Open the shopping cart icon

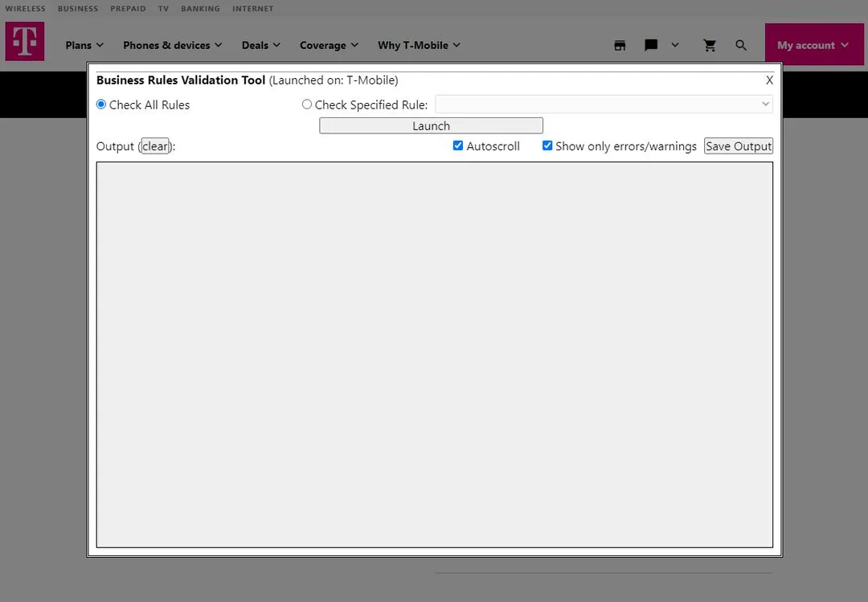[710, 46]
